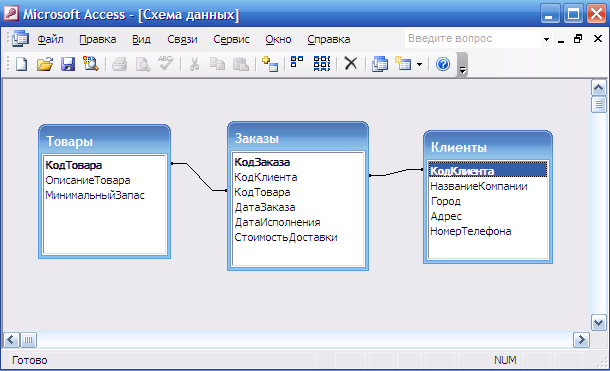Open the New Object dropdown arrow
Image resolution: width=610 pixels, height=371 pixels.
pos(419,64)
